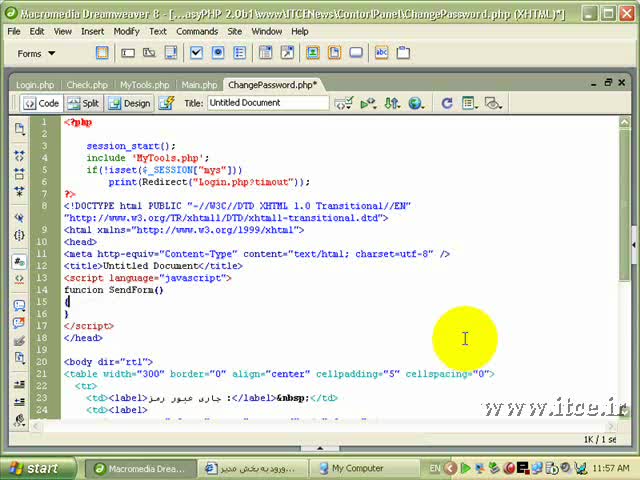Image resolution: width=640 pixels, height=480 pixels.
Task: Open the Commands menu
Action: click(197, 31)
